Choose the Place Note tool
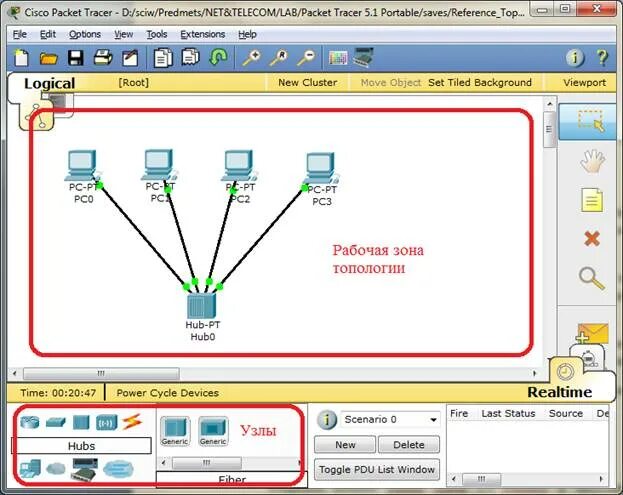Viewport: 623px width, 495px height. click(x=592, y=199)
